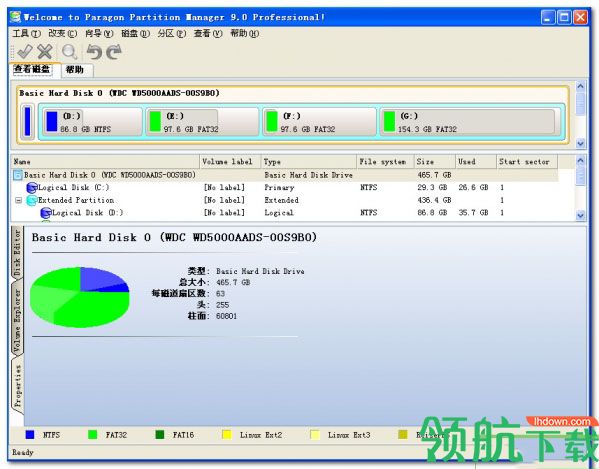This screenshot has width=599, height=469.
Task: Sort by File system column header
Action: 385,162
